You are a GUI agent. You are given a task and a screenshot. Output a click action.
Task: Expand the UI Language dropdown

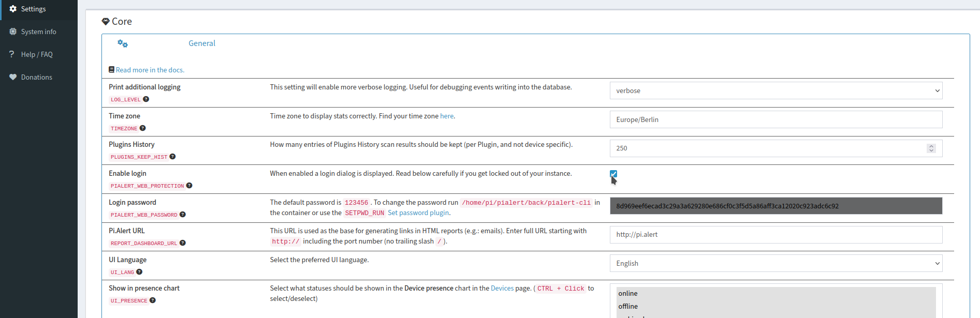tap(776, 264)
